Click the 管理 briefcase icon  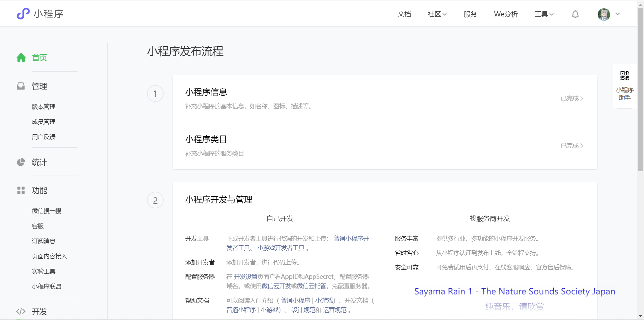tap(21, 86)
